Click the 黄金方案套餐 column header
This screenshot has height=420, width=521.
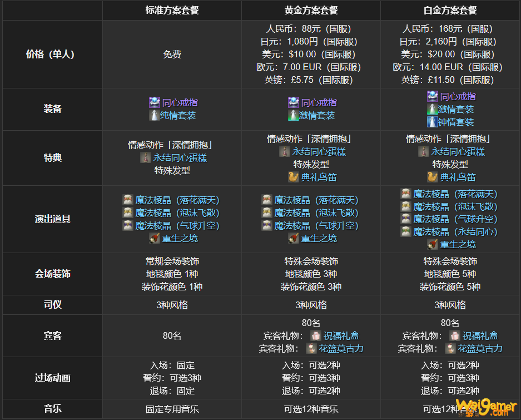click(x=311, y=11)
